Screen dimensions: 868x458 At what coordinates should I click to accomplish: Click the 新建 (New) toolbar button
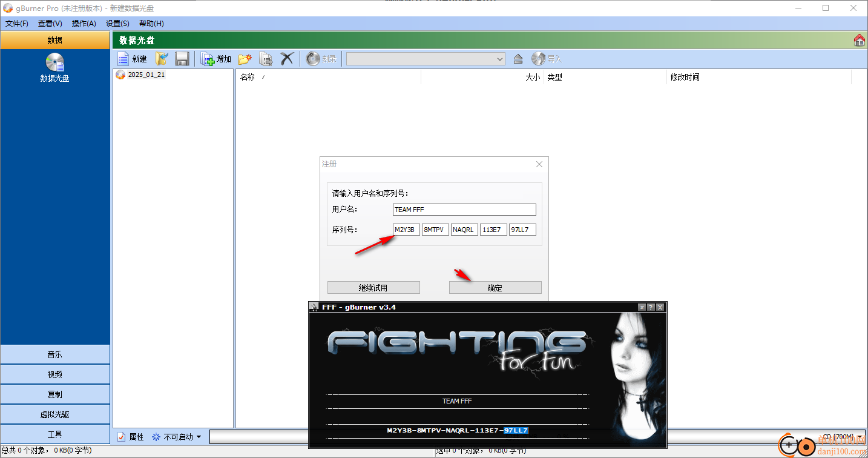[x=132, y=59]
